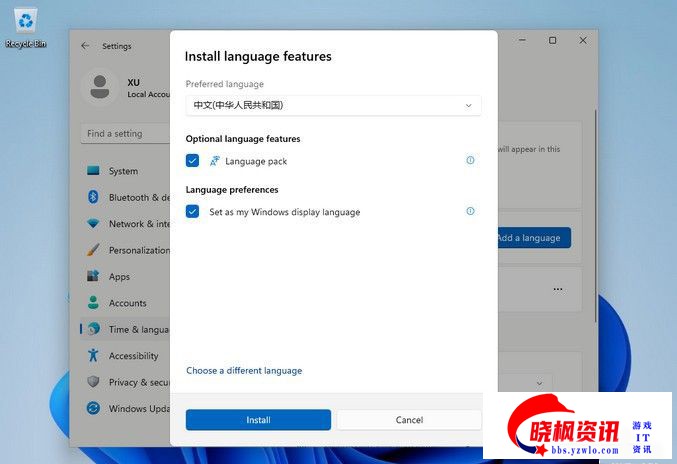Click the Find a setting search box

tap(125, 134)
